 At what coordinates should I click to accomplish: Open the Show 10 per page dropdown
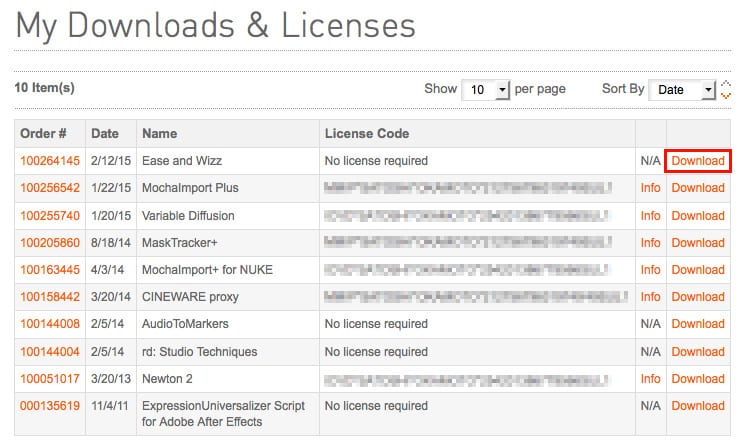coord(485,89)
